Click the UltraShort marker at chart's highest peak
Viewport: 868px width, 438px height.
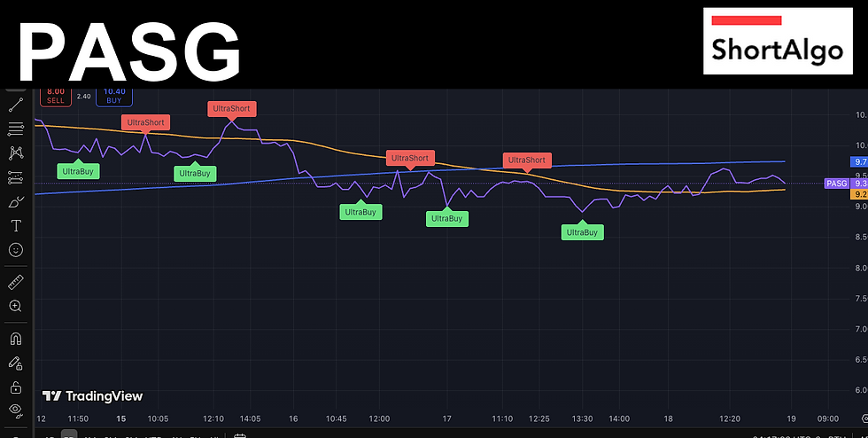[x=231, y=108]
